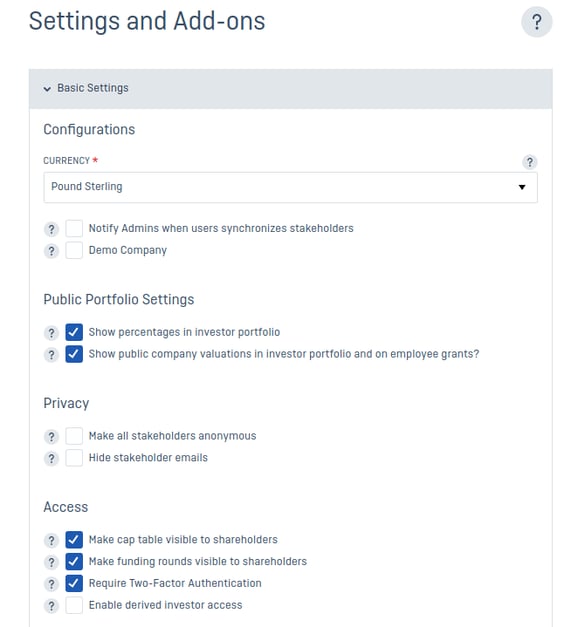This screenshot has height=627, width=578.
Task: Enable the Demo Company checkbox
Action: [x=74, y=250]
